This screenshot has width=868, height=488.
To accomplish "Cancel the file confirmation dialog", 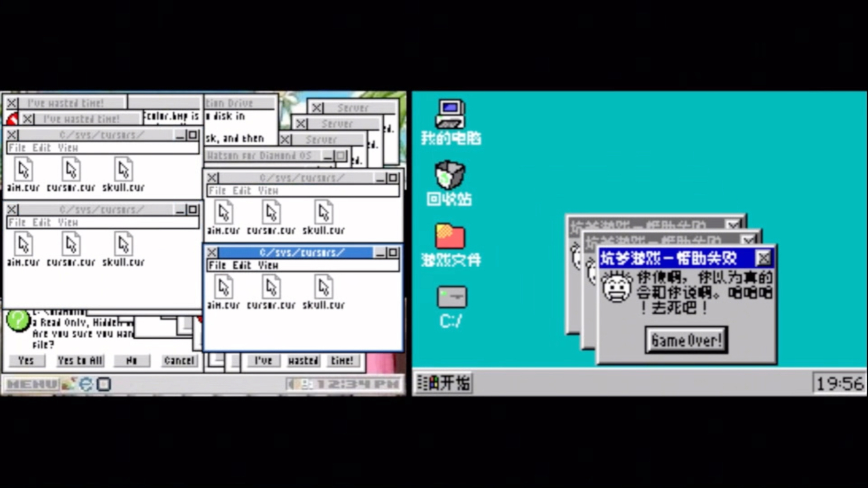I will click(x=178, y=361).
